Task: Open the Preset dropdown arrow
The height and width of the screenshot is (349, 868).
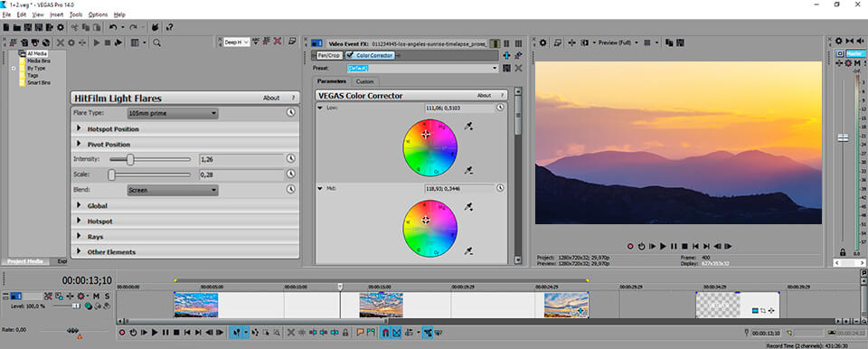Action: 495,68
